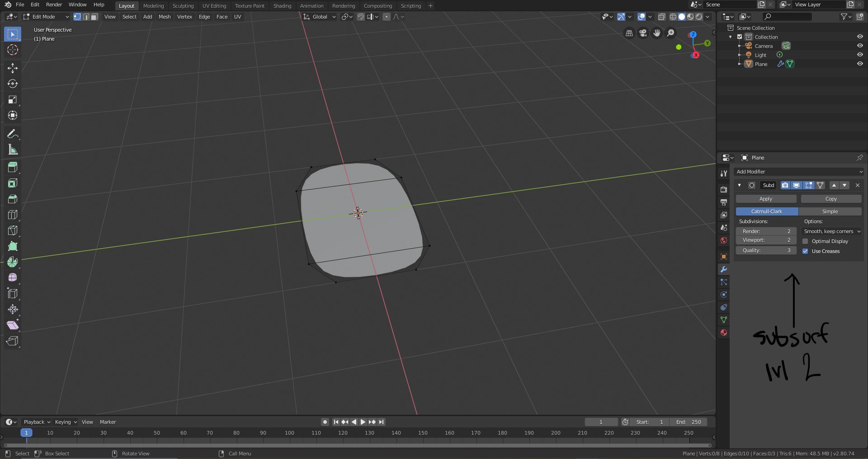This screenshot has width=868, height=459.
Task: Select the Knife tool
Action: (13, 230)
